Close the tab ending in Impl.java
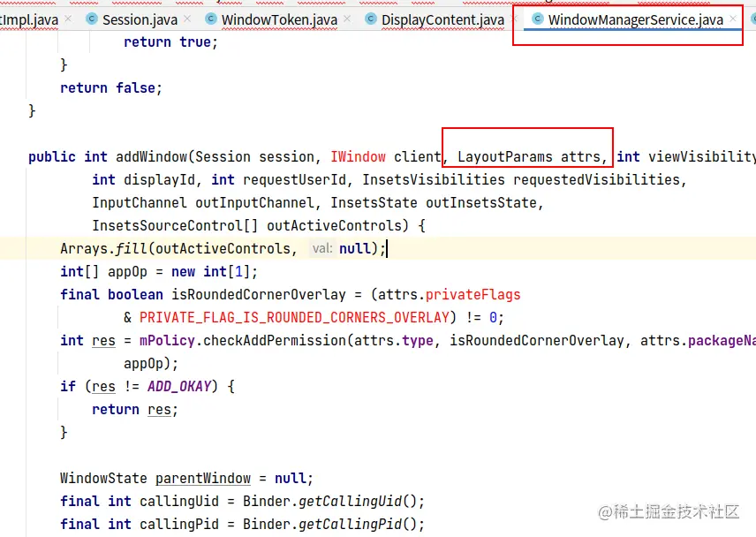Viewport: 756px width, 537px height. [x=68, y=19]
